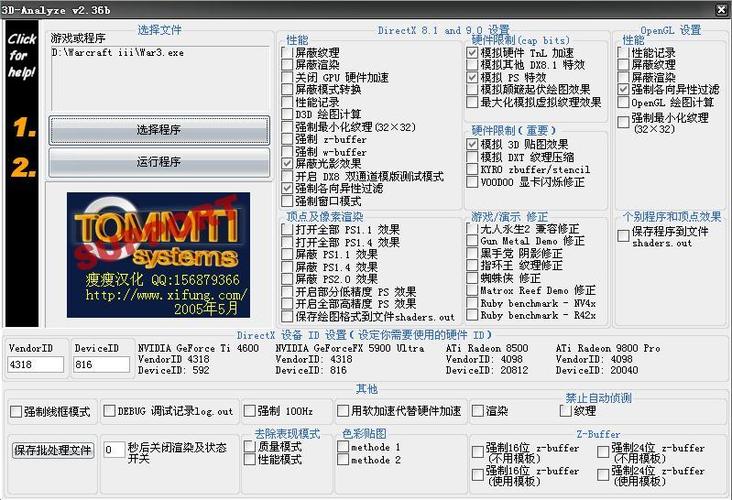Check the methode 1 color option
This screenshot has height=500, width=732.
point(342,447)
